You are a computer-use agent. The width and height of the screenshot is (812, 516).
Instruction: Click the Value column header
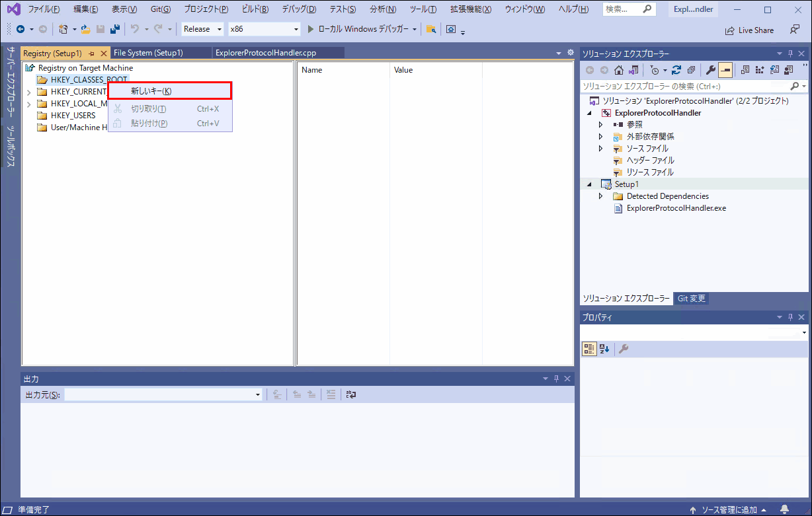click(x=436, y=70)
